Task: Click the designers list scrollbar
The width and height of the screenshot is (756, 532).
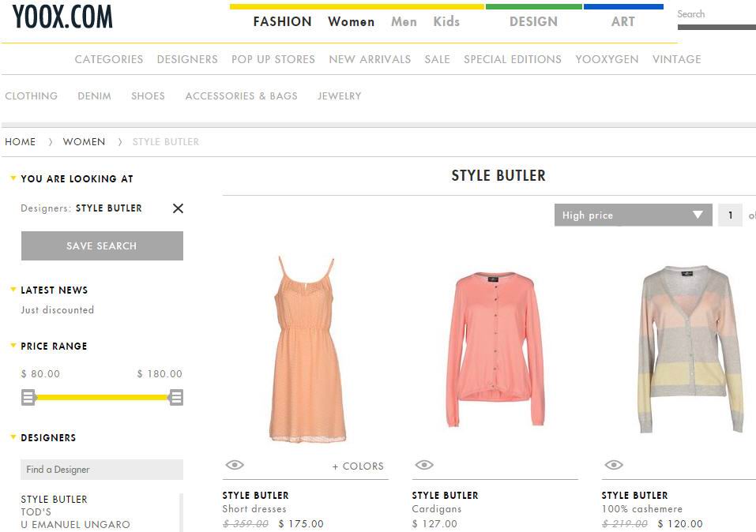Action: tap(181, 512)
